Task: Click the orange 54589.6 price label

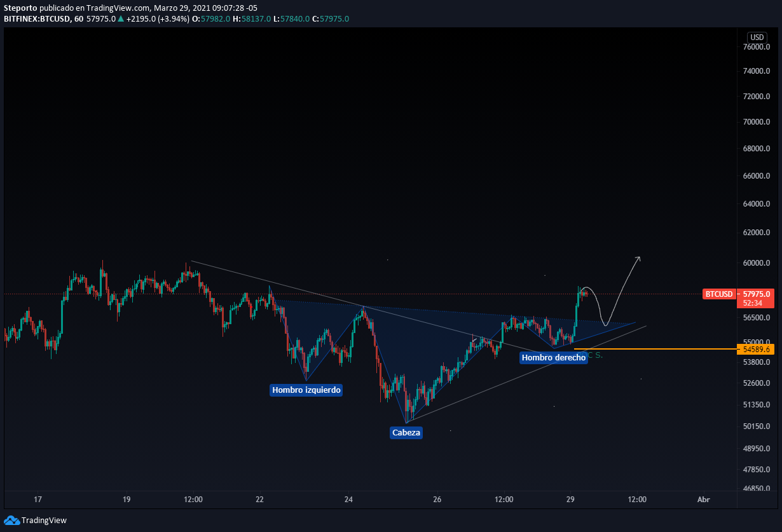Action: 757,349
